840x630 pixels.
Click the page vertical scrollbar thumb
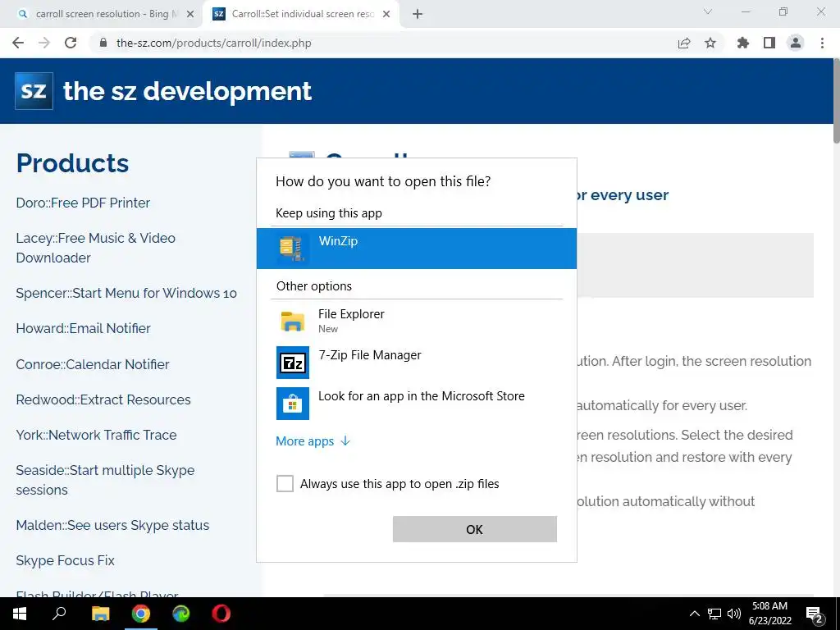coord(836,101)
